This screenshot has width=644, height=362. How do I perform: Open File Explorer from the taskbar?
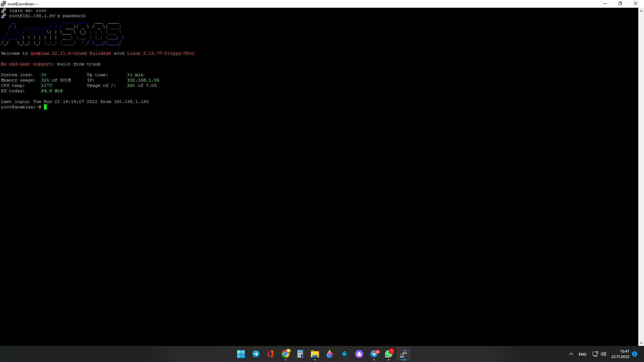click(315, 354)
